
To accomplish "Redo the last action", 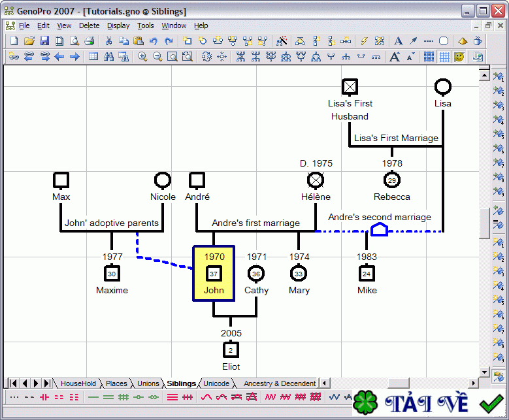I will tap(169, 41).
